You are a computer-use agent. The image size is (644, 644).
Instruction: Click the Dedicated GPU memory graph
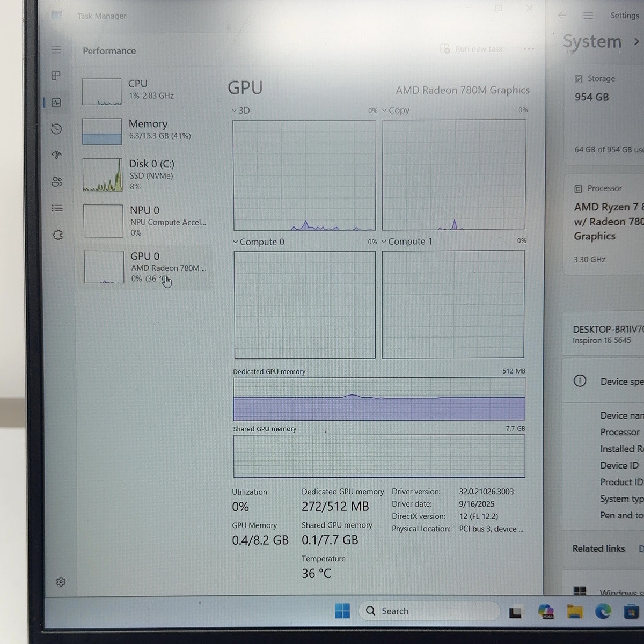379,399
